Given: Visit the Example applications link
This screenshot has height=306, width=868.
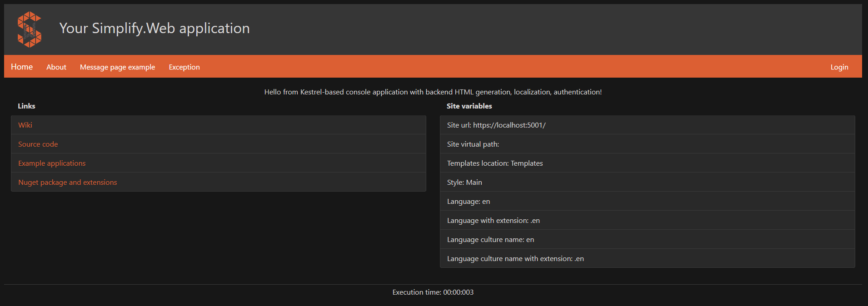Looking at the screenshot, I should (x=52, y=163).
